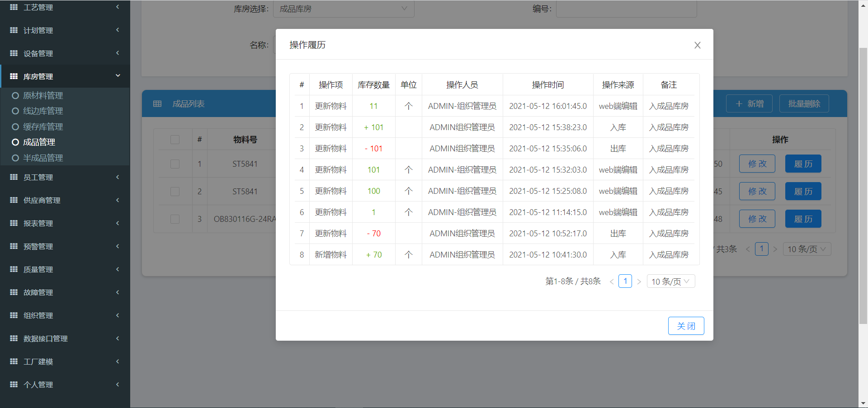Expand the 设备管理 menu chevron
868x408 pixels.
[x=118, y=53]
